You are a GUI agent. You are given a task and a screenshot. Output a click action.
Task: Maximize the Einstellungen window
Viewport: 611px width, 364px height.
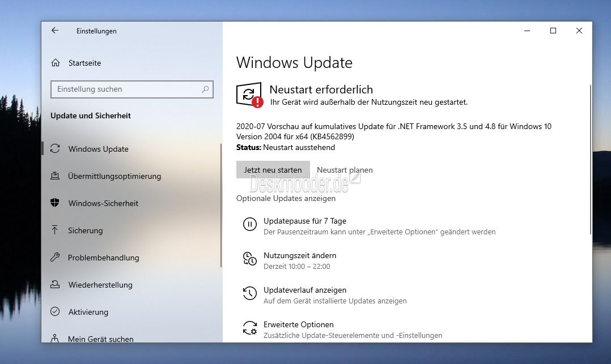click(553, 31)
